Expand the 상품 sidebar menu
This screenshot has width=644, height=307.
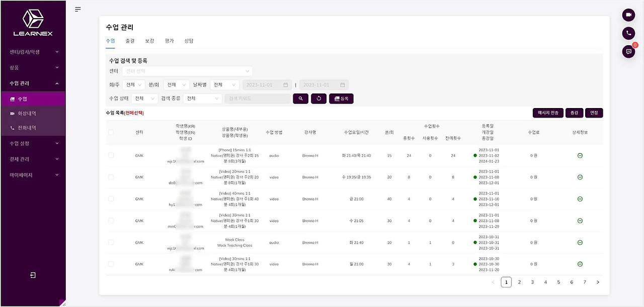point(33,67)
